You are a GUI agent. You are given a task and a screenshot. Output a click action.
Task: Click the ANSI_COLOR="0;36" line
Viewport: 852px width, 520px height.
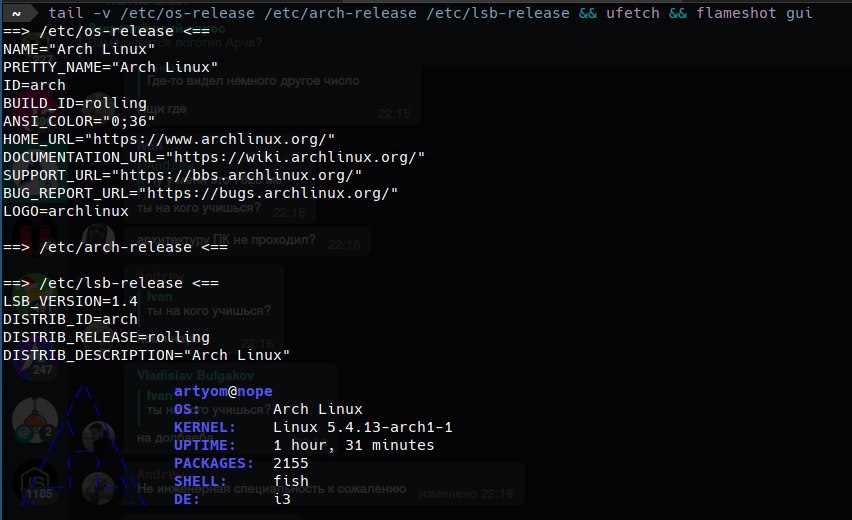click(x=79, y=121)
